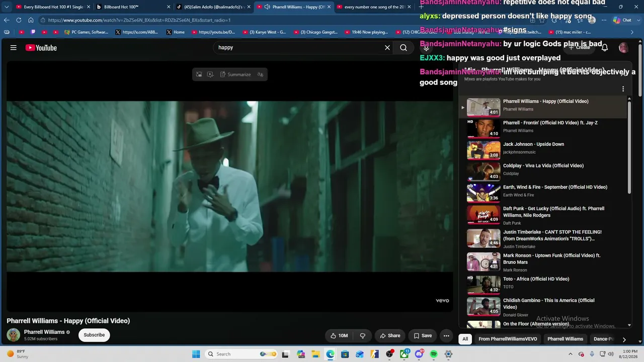Open the browser home page icon
Viewport: 644px width, 362px height.
coord(31,20)
